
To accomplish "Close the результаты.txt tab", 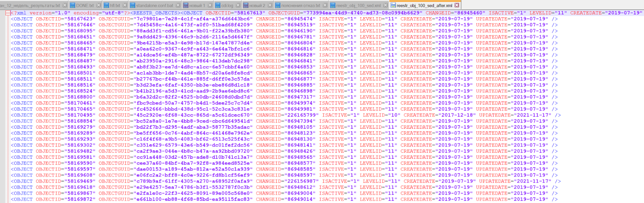I will [x=65, y=5].
